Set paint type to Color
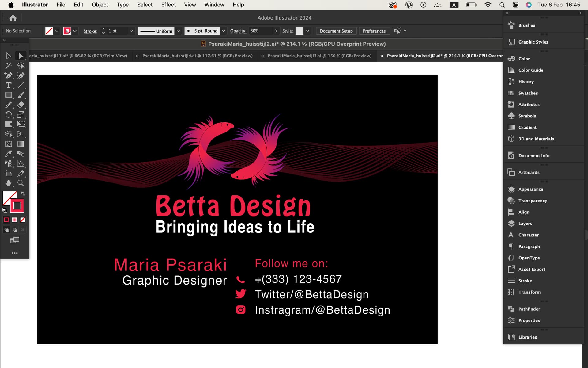 click(6, 220)
